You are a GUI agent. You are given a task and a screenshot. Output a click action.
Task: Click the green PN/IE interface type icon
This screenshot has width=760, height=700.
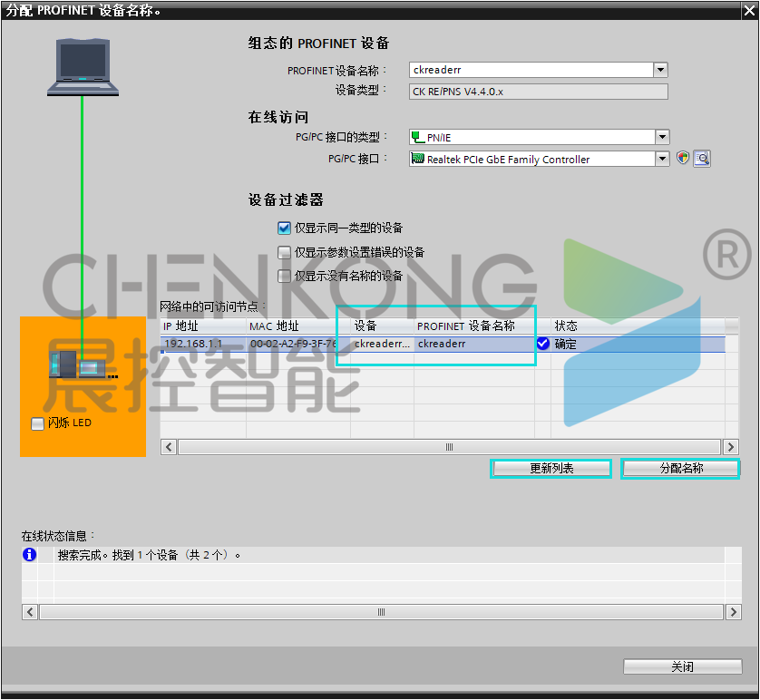(417, 137)
